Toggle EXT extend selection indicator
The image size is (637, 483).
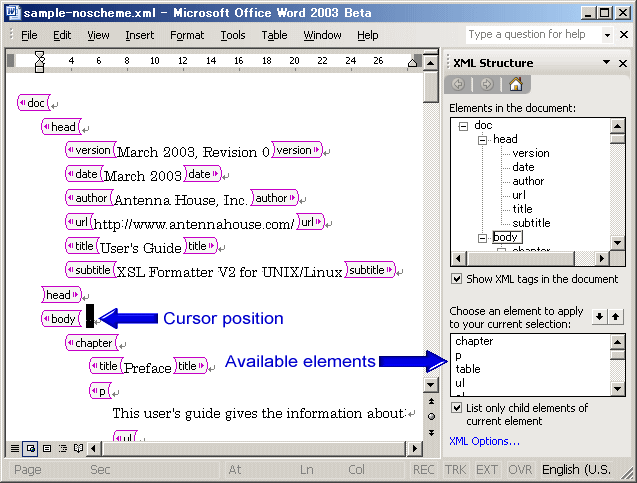point(487,470)
